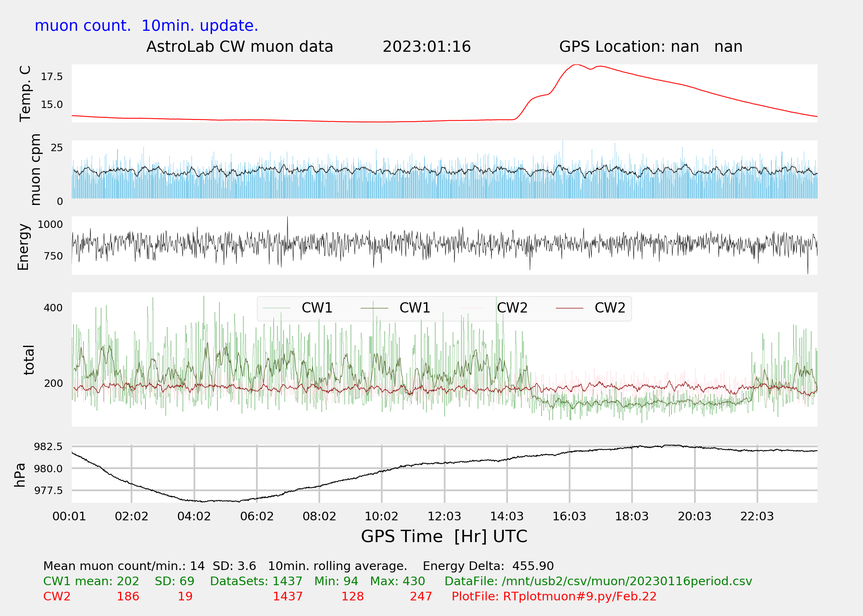Viewport: 863px width, 616px height.
Task: Click the pink CW2 legend line
Action: (472, 308)
